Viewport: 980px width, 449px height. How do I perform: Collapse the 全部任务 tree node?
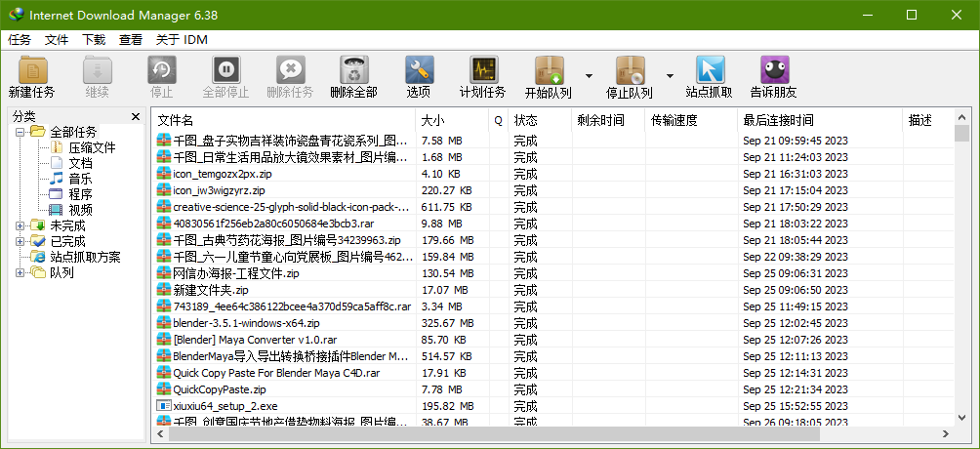pos(20,133)
